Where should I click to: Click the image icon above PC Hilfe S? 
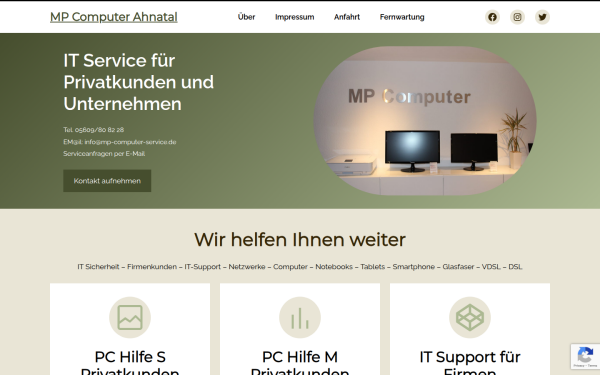click(130, 317)
